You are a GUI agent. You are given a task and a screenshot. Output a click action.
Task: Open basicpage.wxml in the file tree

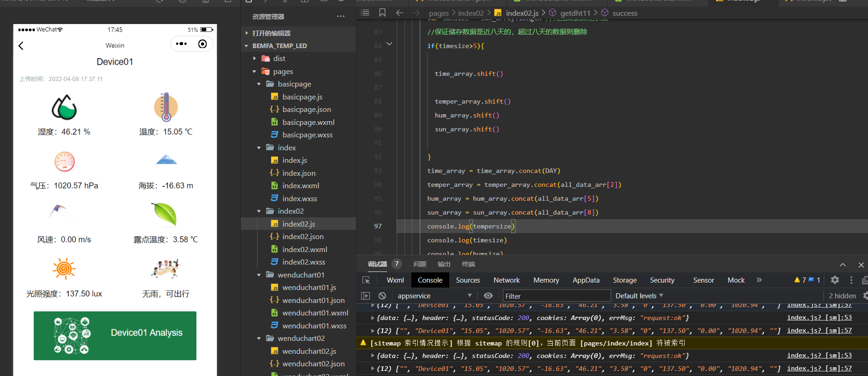(x=308, y=123)
